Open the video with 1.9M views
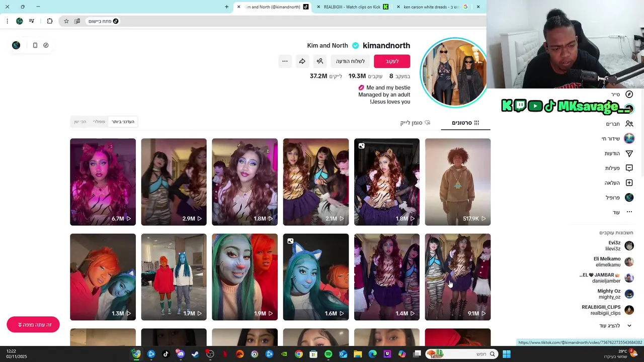The height and width of the screenshot is (362, 644). 245,277
